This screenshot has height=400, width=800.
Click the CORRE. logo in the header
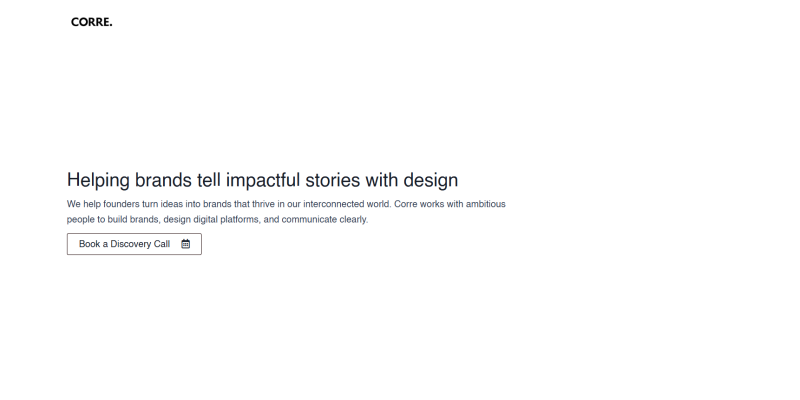pyautogui.click(x=92, y=22)
